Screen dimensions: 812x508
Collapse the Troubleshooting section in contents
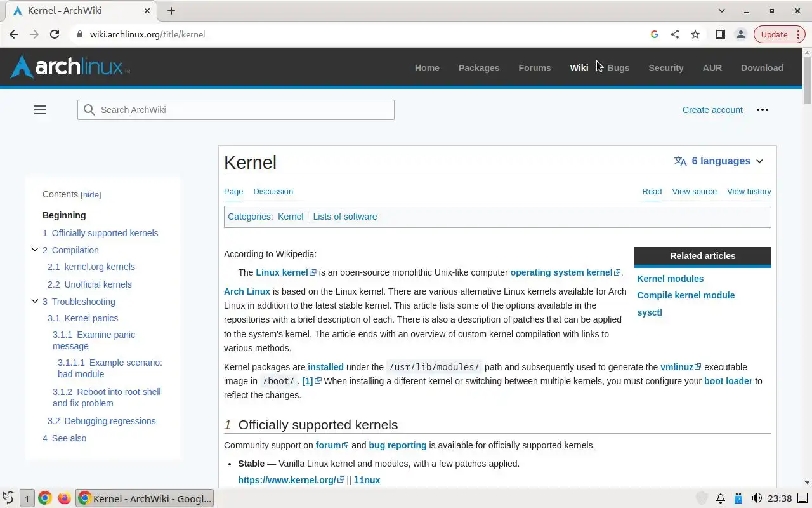pyautogui.click(x=35, y=302)
